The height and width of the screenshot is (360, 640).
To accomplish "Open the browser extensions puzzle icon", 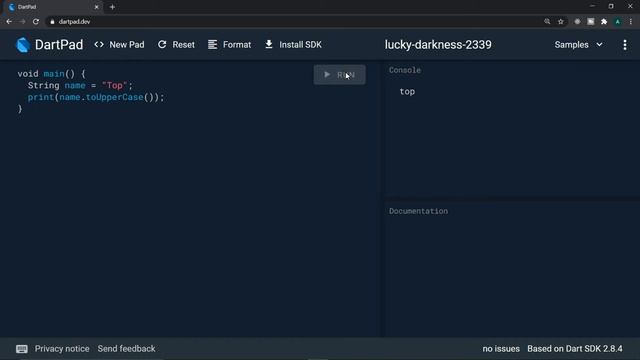I will pyautogui.click(x=604, y=22).
